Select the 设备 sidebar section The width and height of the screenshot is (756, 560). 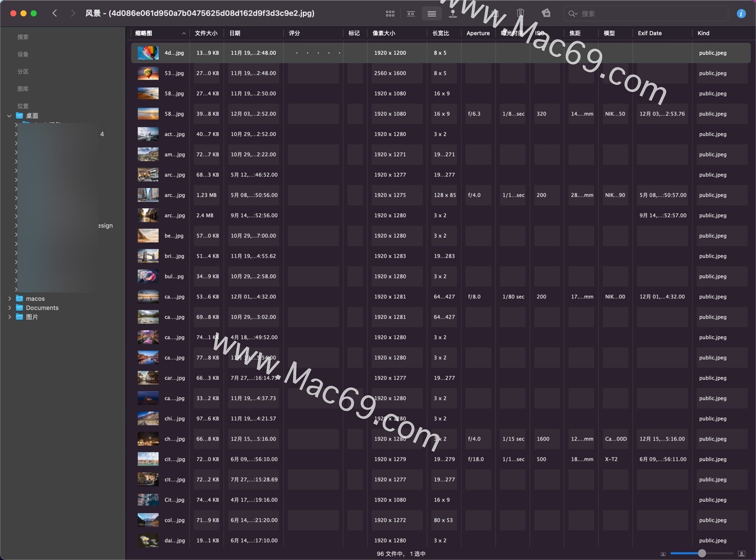(23, 54)
